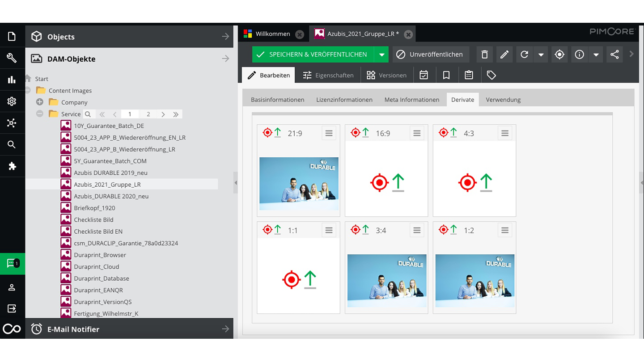This screenshot has height=362, width=644.
Task: Click the reload icon in toolbar
Action: 525,55
